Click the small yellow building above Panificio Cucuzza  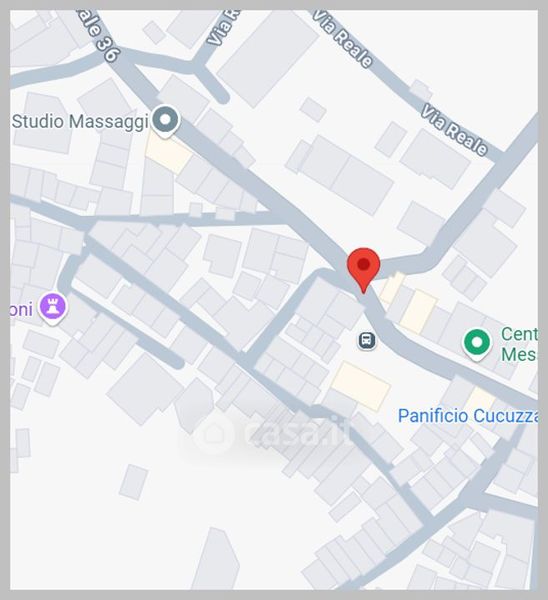(480, 399)
